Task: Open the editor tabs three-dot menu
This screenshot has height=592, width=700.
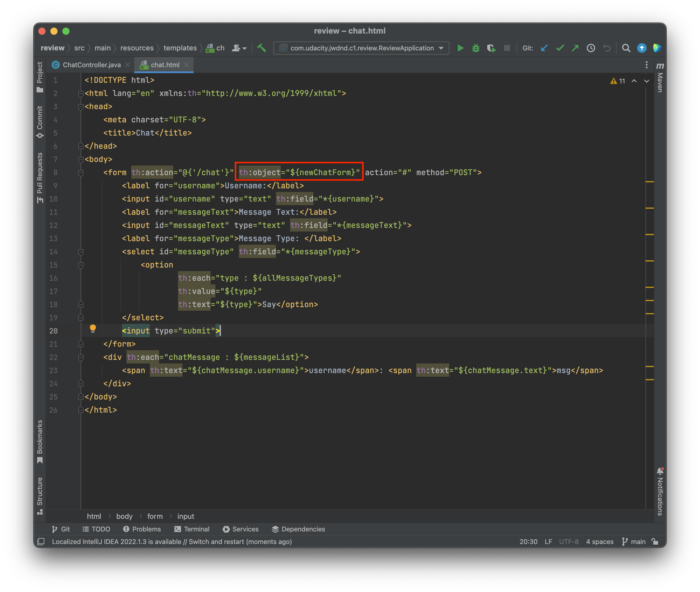Action: (646, 65)
